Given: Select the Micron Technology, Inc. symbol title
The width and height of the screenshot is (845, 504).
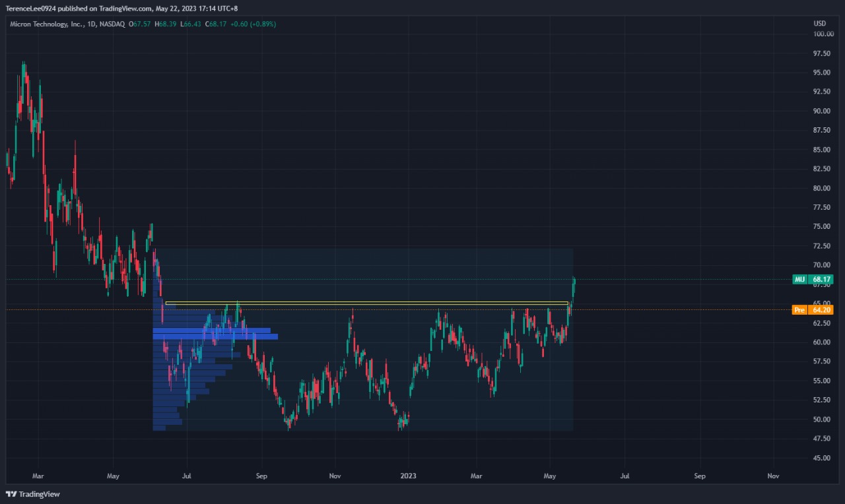Looking at the screenshot, I should pos(46,24).
